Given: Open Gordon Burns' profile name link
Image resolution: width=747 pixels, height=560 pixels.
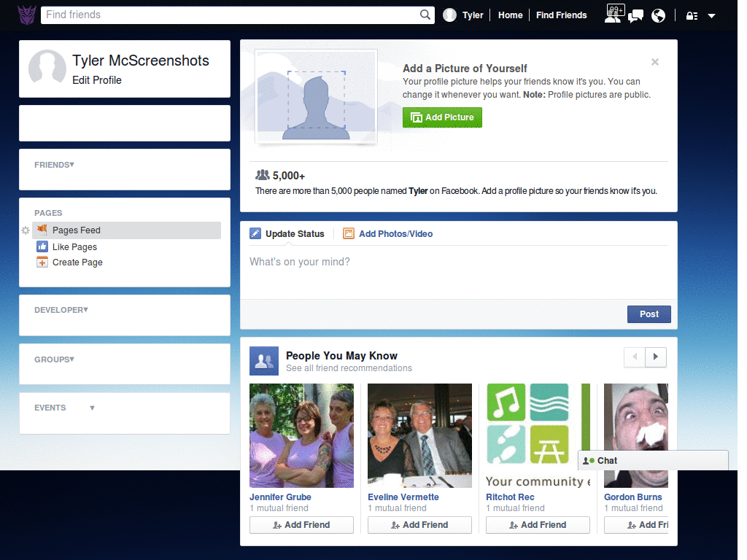Looking at the screenshot, I should [x=632, y=497].
